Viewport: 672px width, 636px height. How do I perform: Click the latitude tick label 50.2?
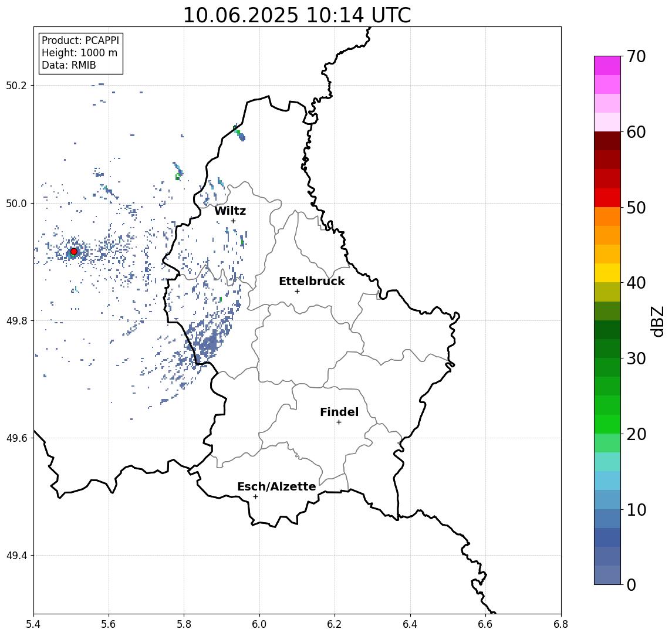pos(16,85)
